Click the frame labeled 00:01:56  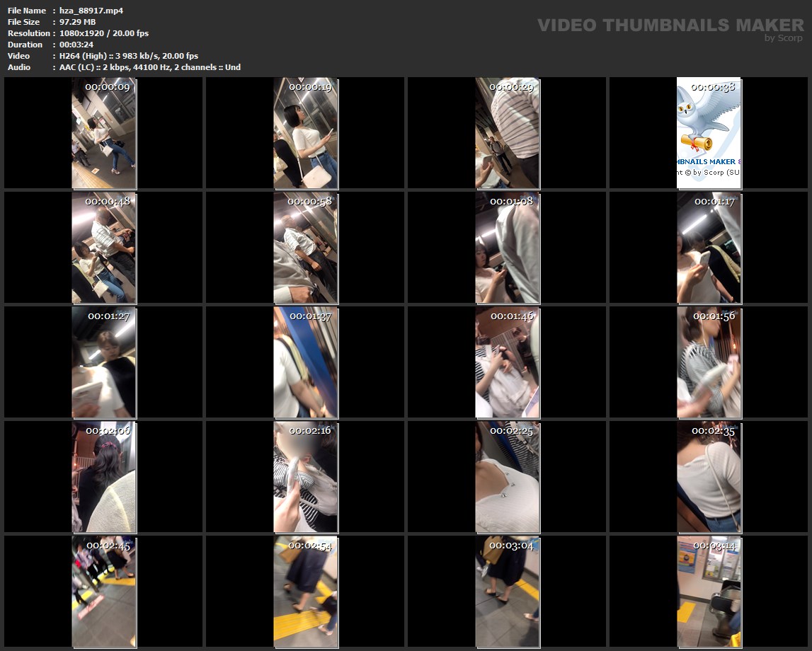click(709, 362)
